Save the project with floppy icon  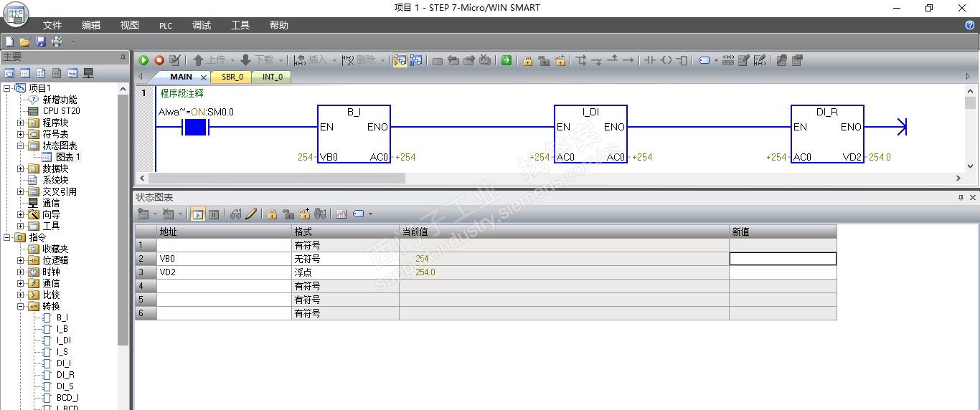pos(41,42)
